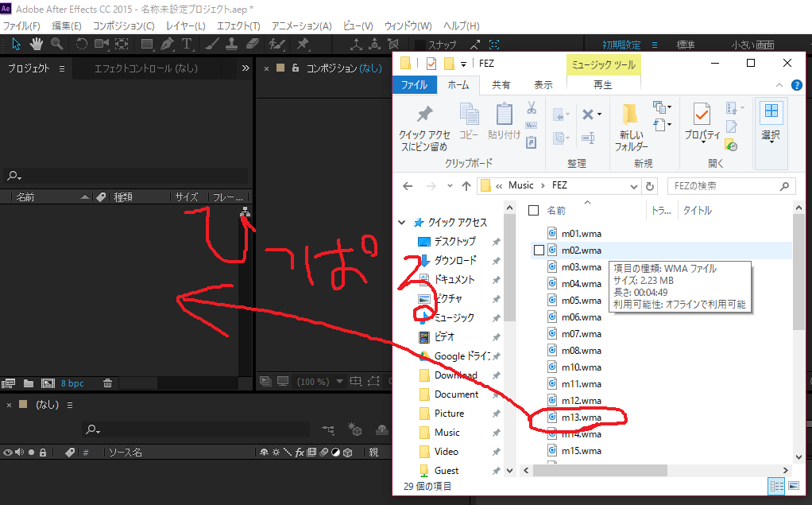Select the Puppet Pin tool

click(x=303, y=44)
